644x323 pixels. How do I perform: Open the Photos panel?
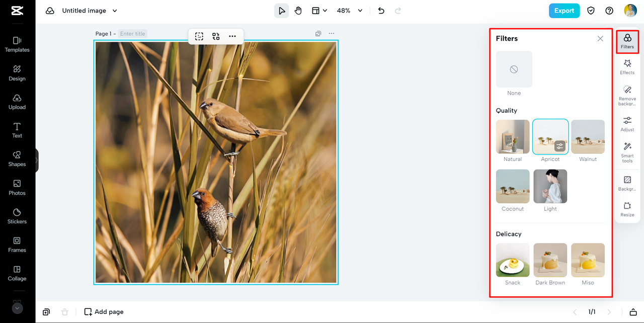tap(17, 188)
